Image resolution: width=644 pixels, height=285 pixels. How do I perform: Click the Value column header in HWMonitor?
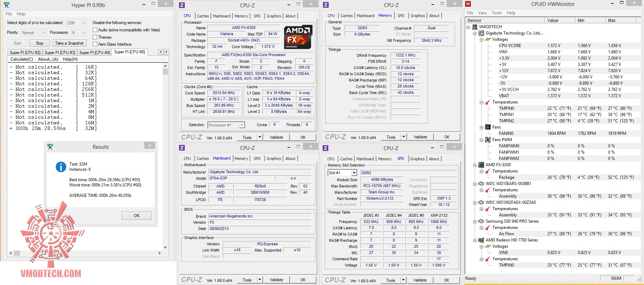pyautogui.click(x=560, y=21)
